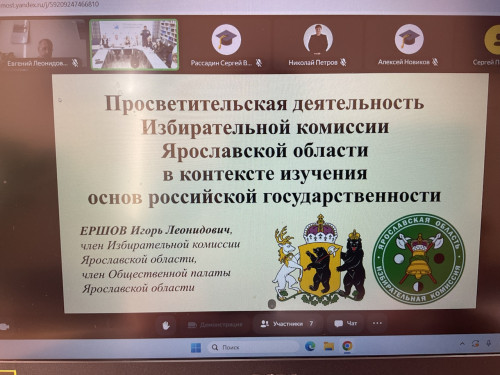Click muted microphone icon of Алексей Новиков
Screen dimensions: 500x375
point(435,62)
